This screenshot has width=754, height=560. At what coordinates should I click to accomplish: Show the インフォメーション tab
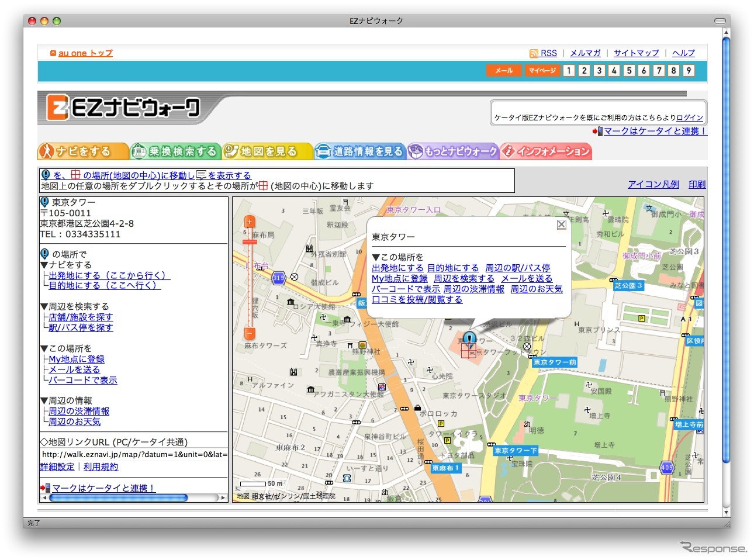pyautogui.click(x=546, y=151)
